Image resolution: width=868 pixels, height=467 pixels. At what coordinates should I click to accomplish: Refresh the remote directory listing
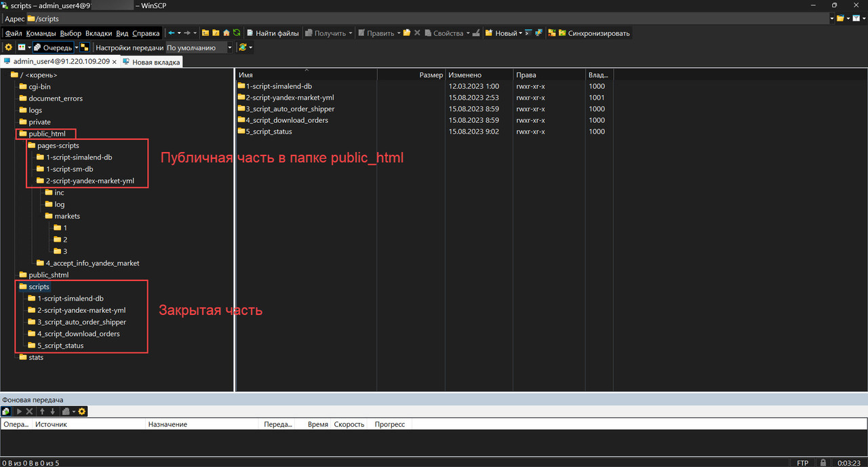(237, 33)
